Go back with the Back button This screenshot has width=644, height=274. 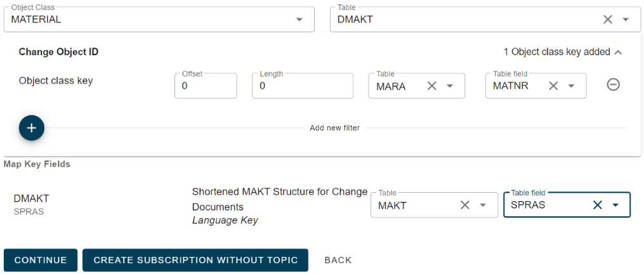(338, 260)
